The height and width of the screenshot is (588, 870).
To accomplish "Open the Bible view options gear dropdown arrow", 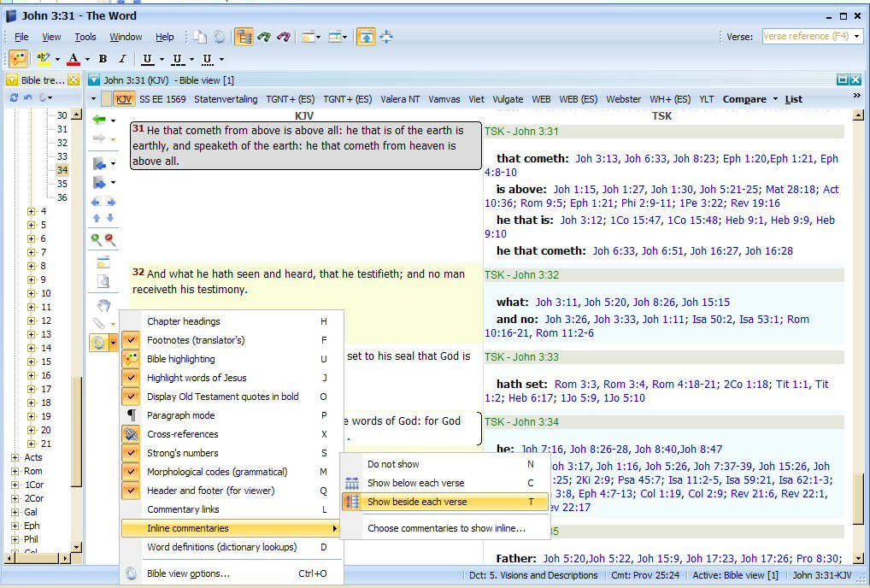I will click(x=113, y=343).
